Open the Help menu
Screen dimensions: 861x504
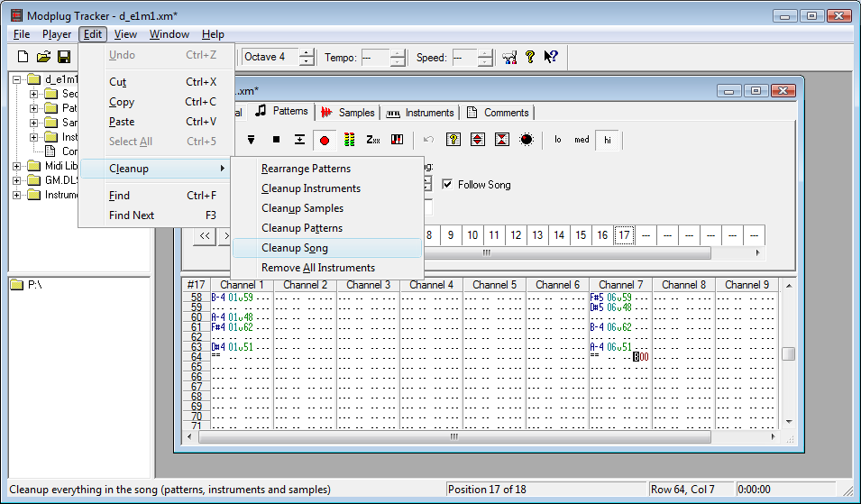(x=213, y=34)
